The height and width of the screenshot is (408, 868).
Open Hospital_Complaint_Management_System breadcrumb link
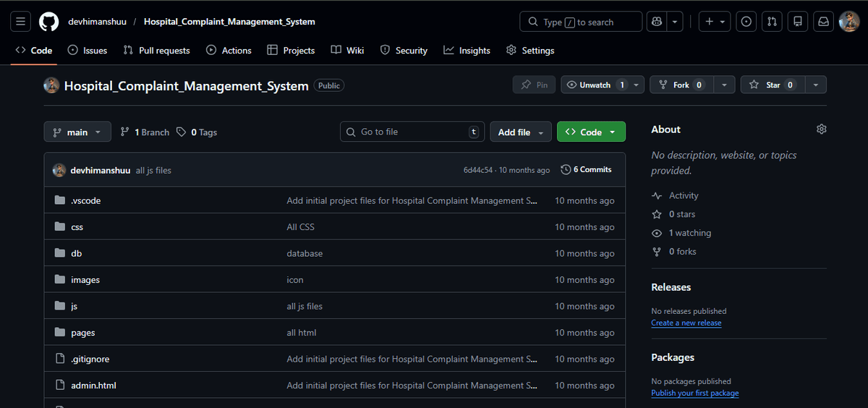coord(229,22)
